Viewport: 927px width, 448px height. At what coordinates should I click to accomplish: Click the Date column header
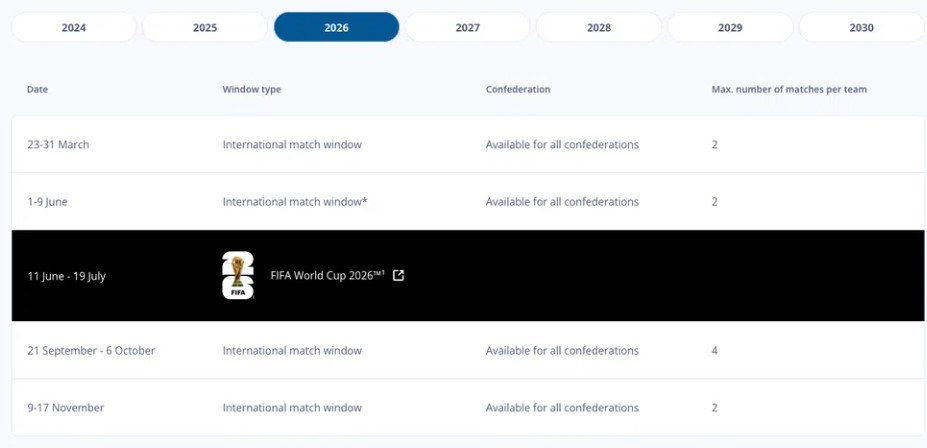coord(37,90)
